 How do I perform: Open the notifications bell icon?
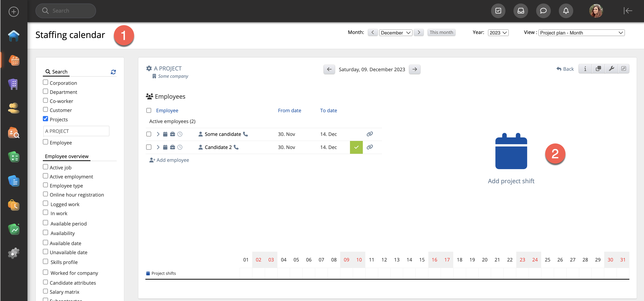566,11
